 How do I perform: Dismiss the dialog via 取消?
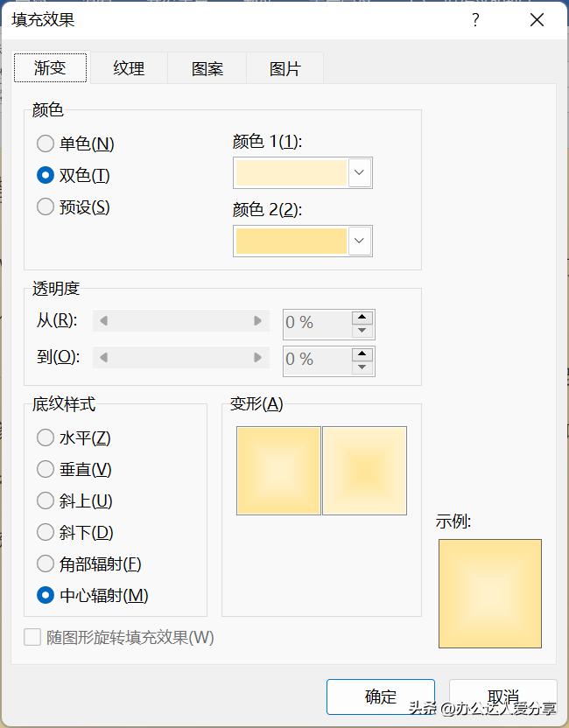[x=503, y=696]
